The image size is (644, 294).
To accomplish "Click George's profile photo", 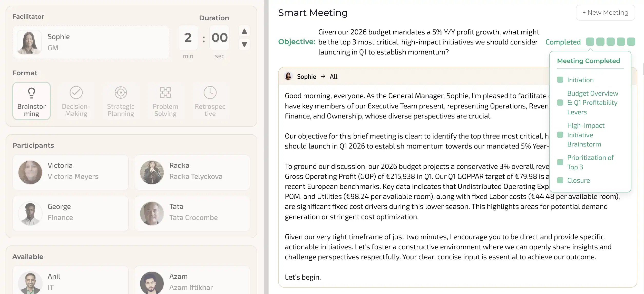I will 30,213.
